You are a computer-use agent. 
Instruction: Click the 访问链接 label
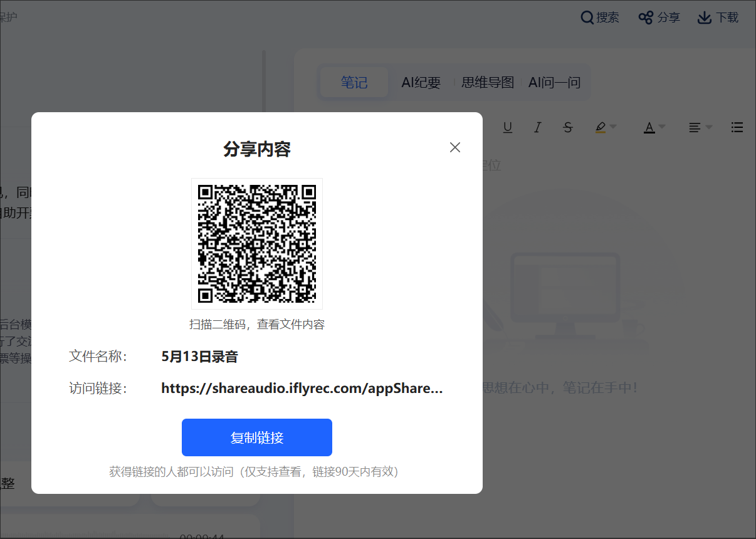[x=98, y=389]
